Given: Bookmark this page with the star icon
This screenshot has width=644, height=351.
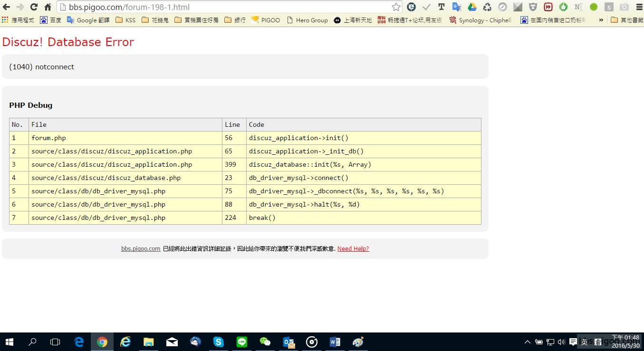Looking at the screenshot, I should pos(396,7).
